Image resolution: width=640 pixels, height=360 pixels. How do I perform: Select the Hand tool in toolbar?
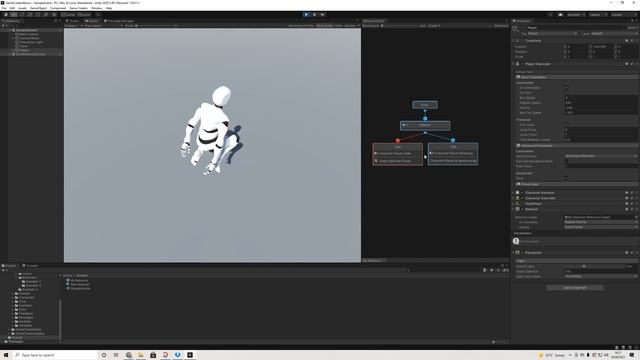6,14
